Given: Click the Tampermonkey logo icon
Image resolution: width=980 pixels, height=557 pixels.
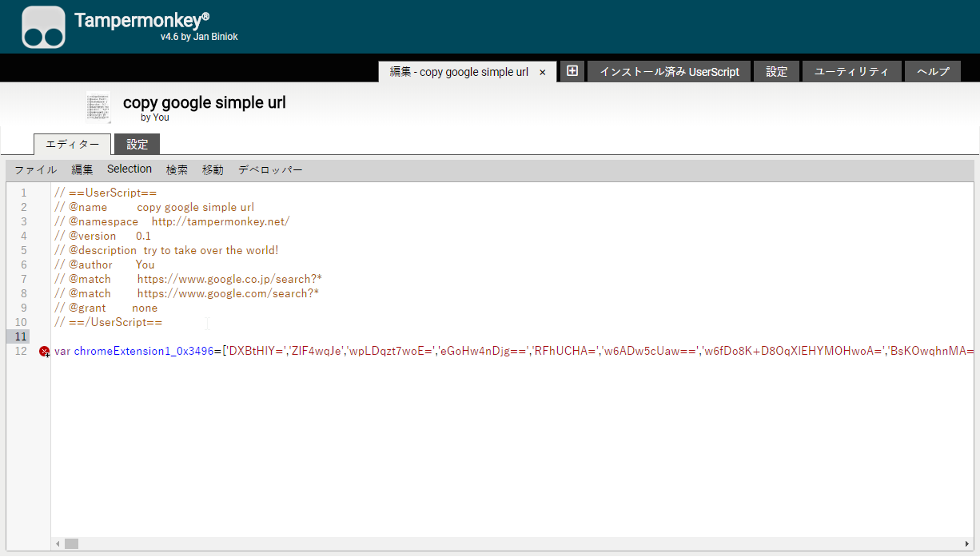Looking at the screenshot, I should 43,27.
